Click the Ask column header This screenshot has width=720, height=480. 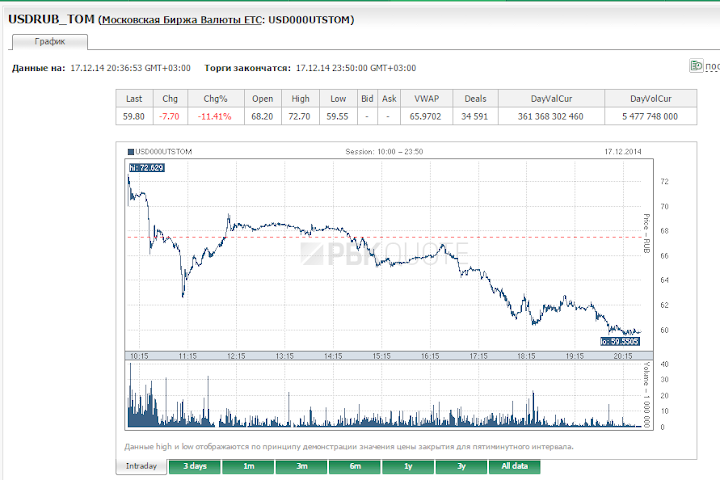389,99
